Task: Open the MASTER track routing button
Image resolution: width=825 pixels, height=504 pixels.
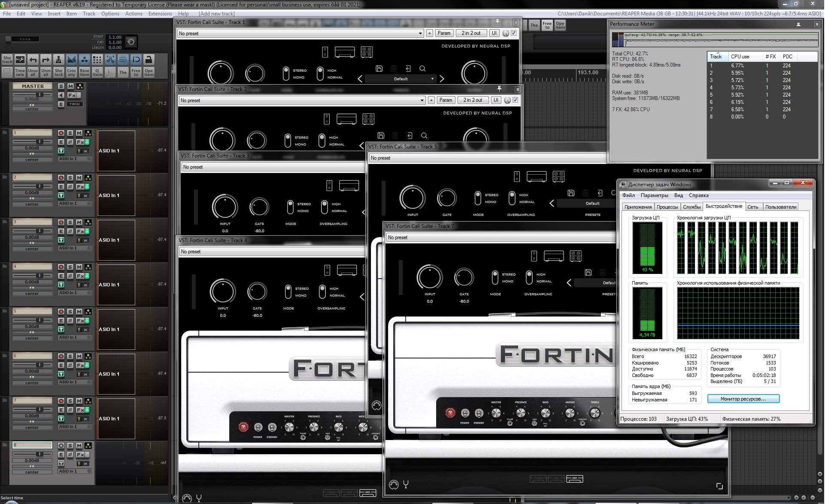Action: click(80, 86)
